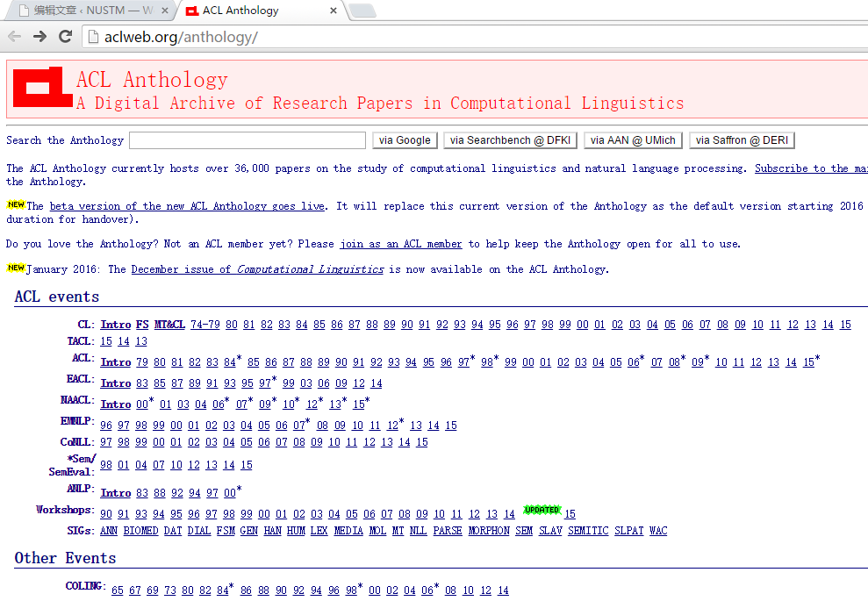Open the ACL Intro link
The image size is (868, 601).
coord(116,362)
